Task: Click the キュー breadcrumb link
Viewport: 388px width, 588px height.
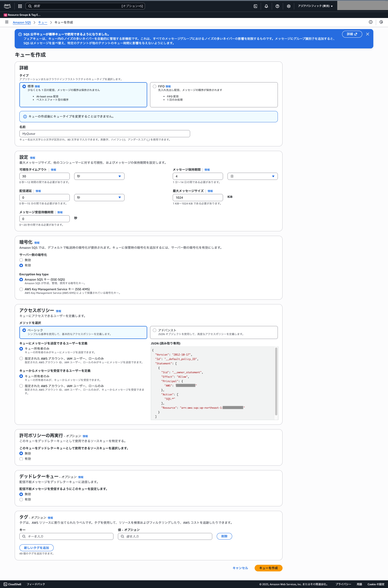Action: [x=43, y=22]
